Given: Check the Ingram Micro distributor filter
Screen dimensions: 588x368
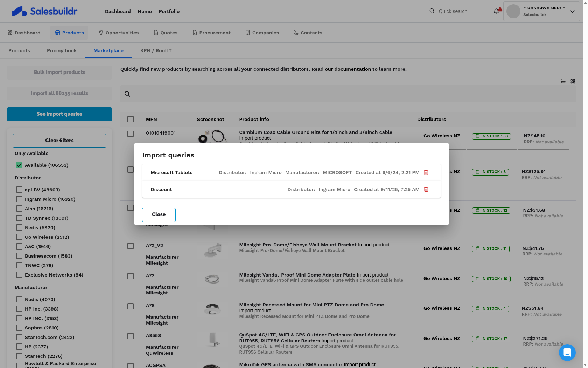Looking at the screenshot, I should click(19, 199).
